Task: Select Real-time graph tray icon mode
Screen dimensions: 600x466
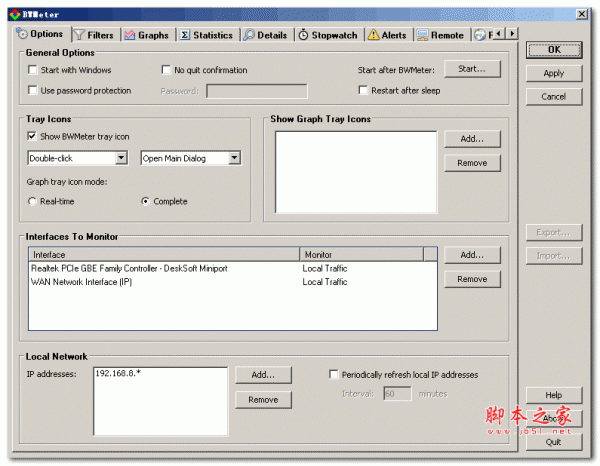Action: pos(32,201)
